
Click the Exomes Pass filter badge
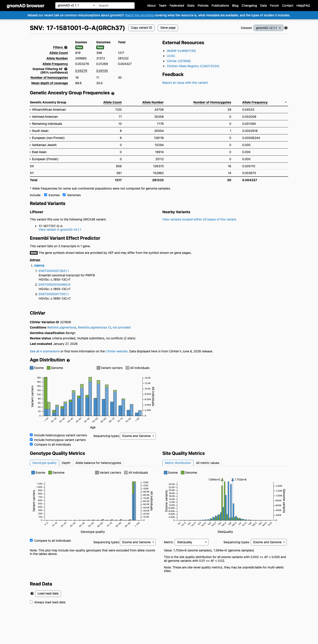tap(79, 47)
